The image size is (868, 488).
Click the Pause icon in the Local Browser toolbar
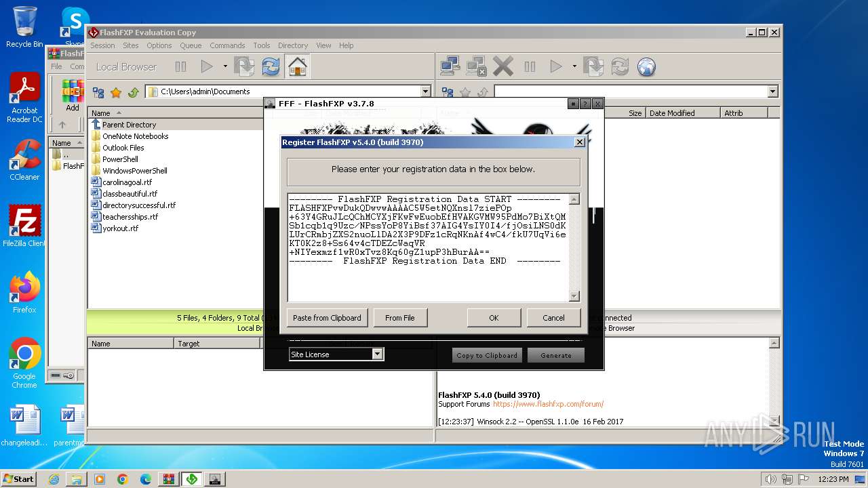coord(181,66)
